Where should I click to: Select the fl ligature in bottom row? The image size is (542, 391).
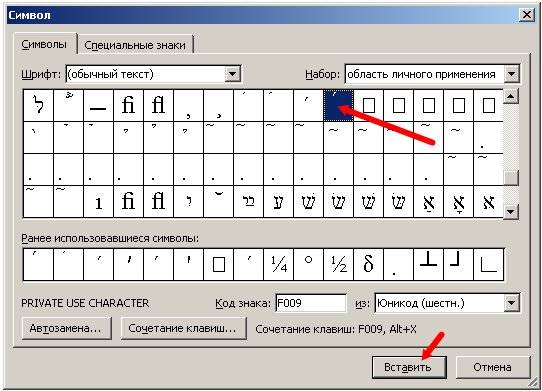pos(158,202)
